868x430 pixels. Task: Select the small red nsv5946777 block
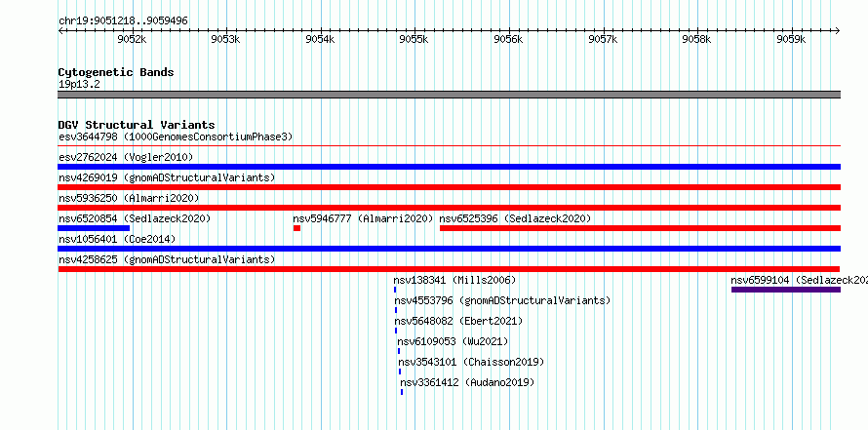pyautogui.click(x=296, y=228)
